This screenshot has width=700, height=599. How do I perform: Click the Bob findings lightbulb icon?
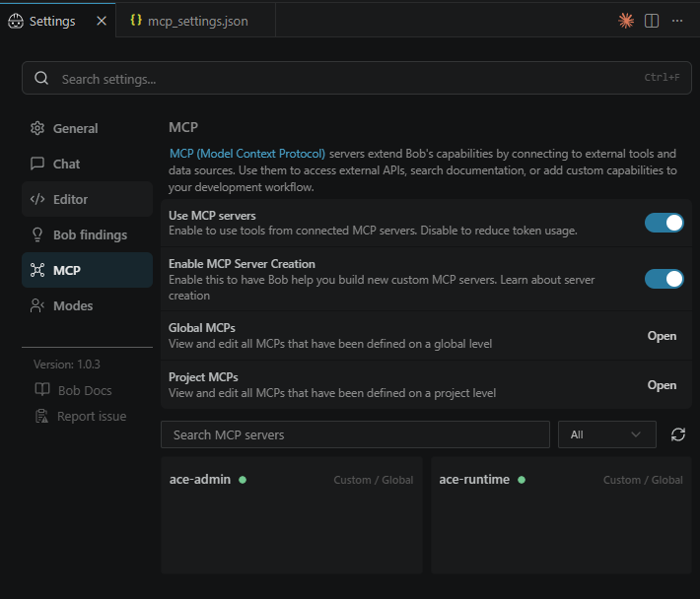coord(37,234)
